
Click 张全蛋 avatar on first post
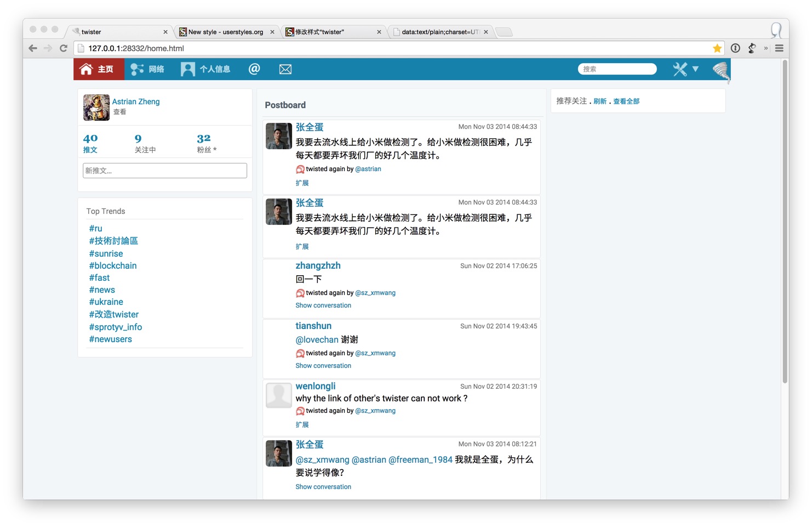pyautogui.click(x=279, y=136)
